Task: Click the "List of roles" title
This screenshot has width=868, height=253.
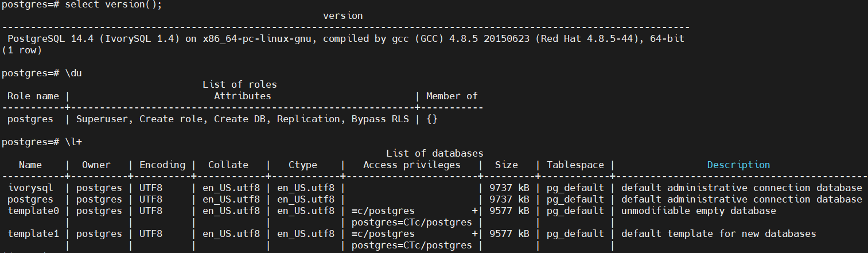Action: click(239, 85)
